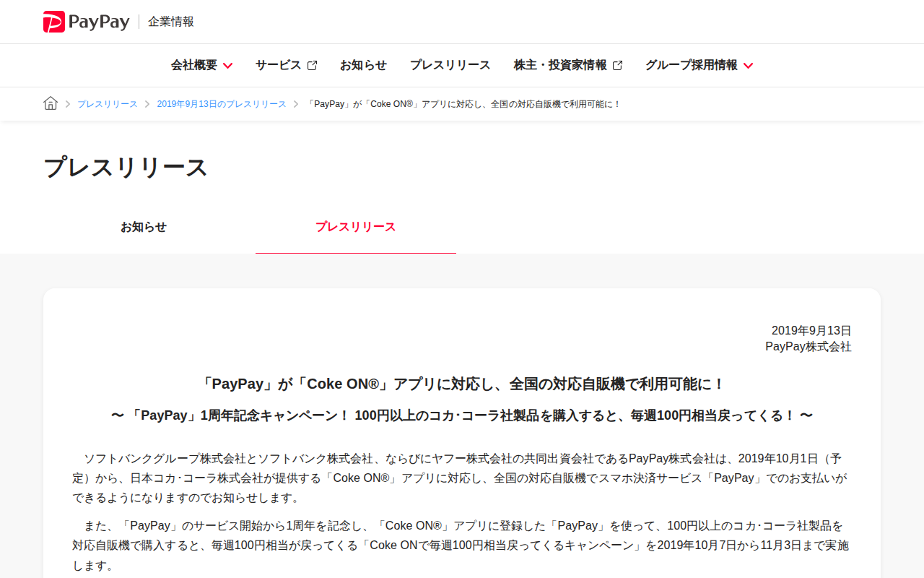Click the 1周年記念キャンペーン subtitle
This screenshot has width=924, height=578.
click(462, 415)
